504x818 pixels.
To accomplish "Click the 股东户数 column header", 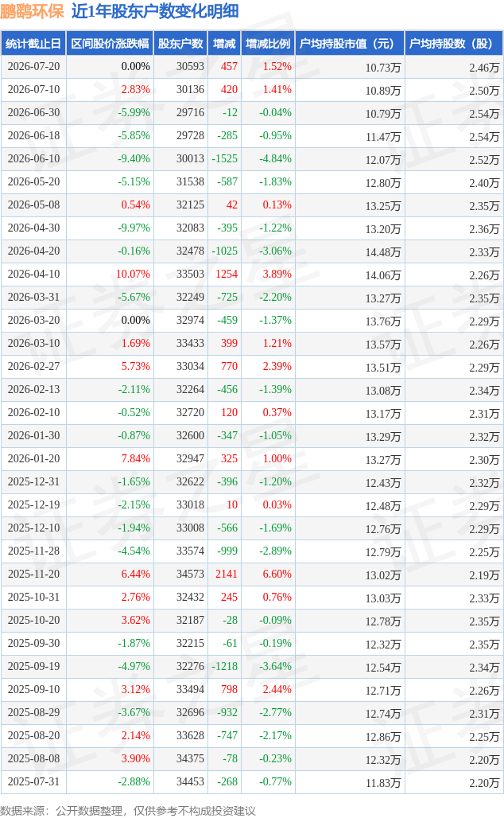I will tap(181, 44).
